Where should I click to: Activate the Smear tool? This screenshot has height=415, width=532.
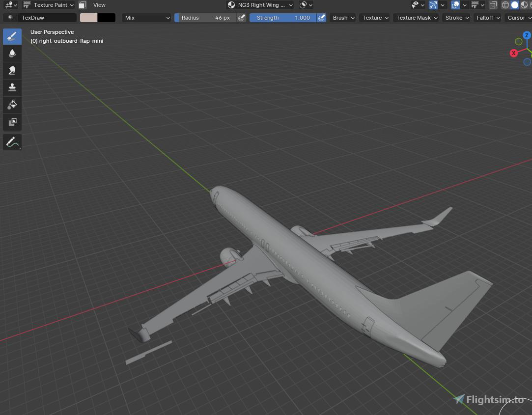[x=12, y=70]
